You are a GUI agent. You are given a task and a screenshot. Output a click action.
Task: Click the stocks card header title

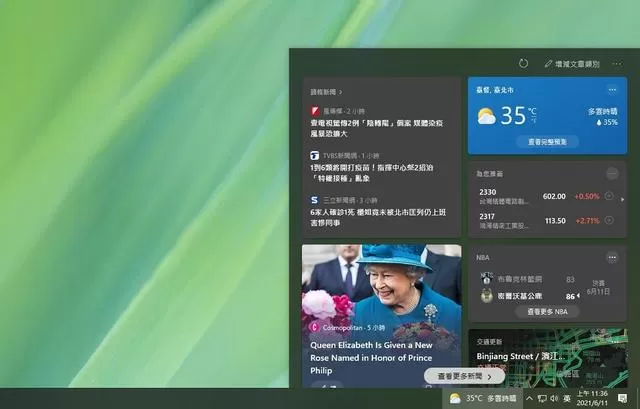pyautogui.click(x=489, y=174)
